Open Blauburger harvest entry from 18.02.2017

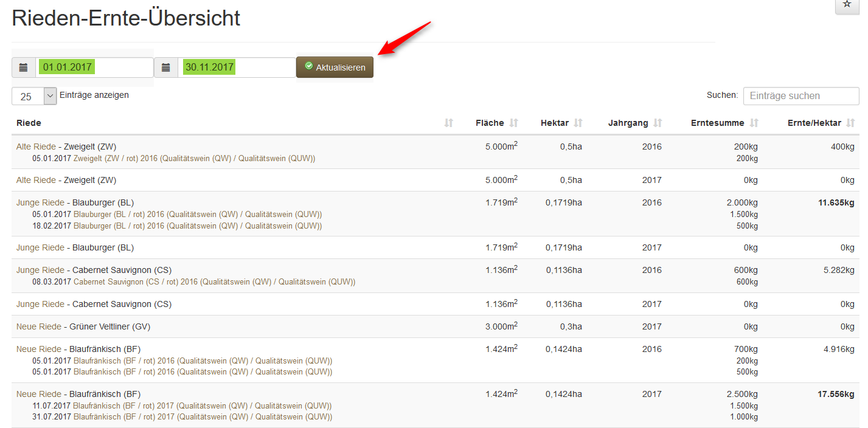point(197,226)
